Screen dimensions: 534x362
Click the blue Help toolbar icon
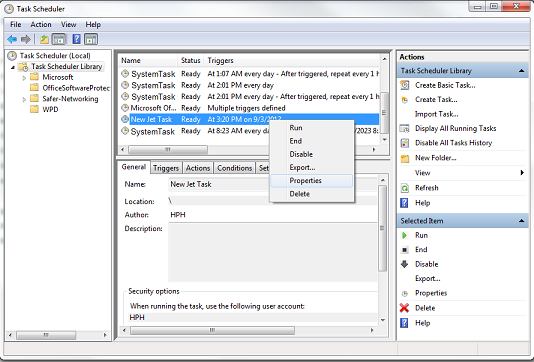[77, 39]
